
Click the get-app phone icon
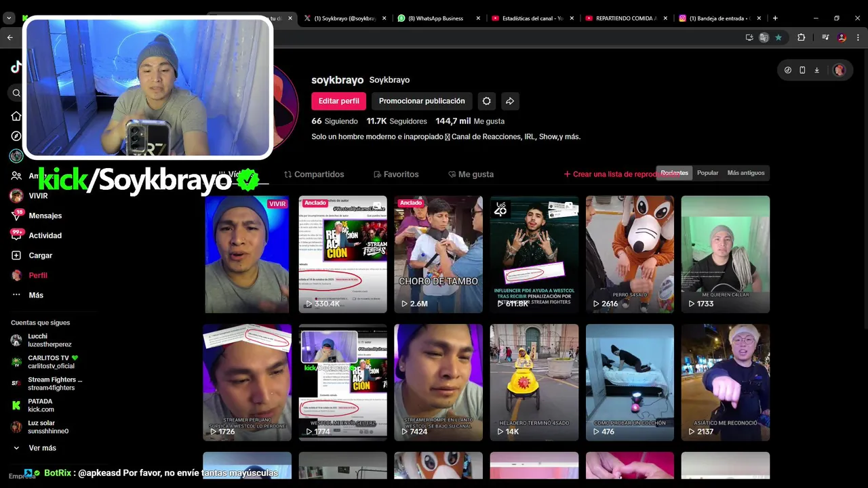click(802, 70)
